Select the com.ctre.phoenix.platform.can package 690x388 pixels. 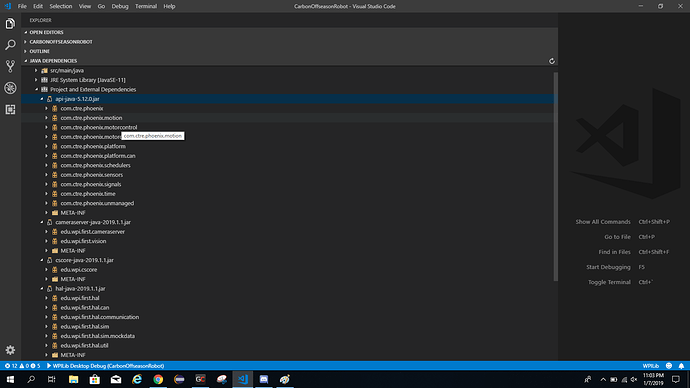coord(98,156)
